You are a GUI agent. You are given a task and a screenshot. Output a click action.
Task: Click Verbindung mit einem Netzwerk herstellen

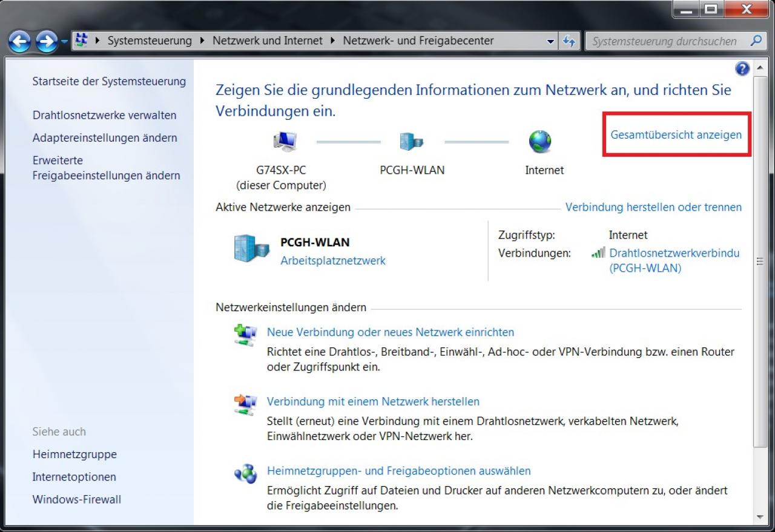pyautogui.click(x=373, y=401)
